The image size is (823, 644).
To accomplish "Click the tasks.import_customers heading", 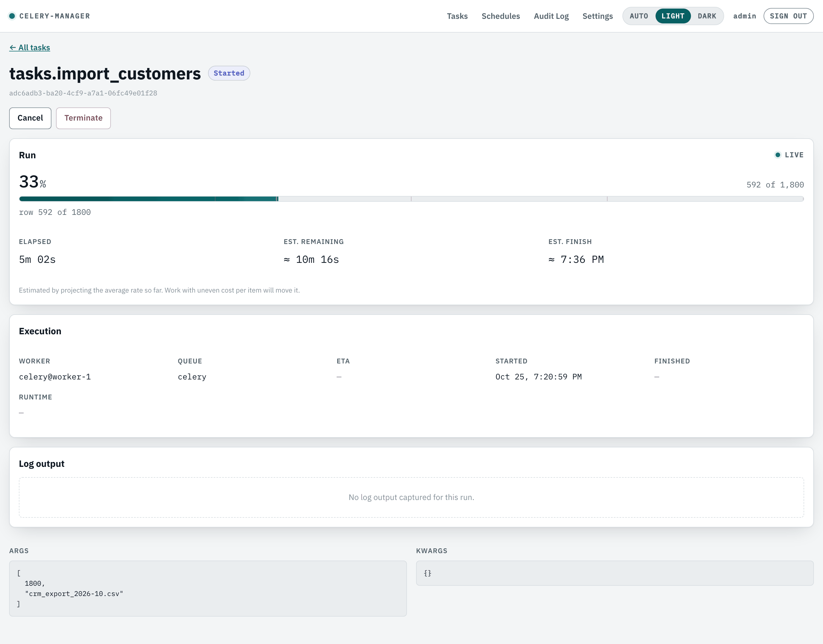I will coord(105,73).
